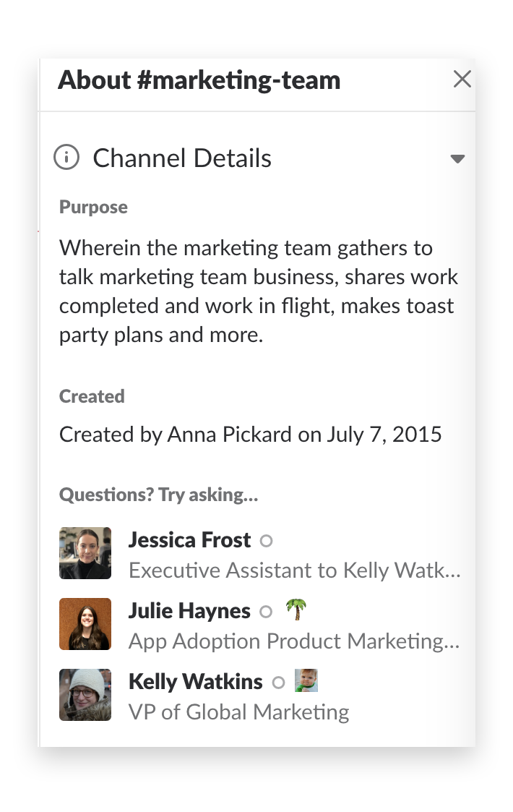
Task: Open Kelly Watkins' profile photo
Action: click(x=85, y=694)
